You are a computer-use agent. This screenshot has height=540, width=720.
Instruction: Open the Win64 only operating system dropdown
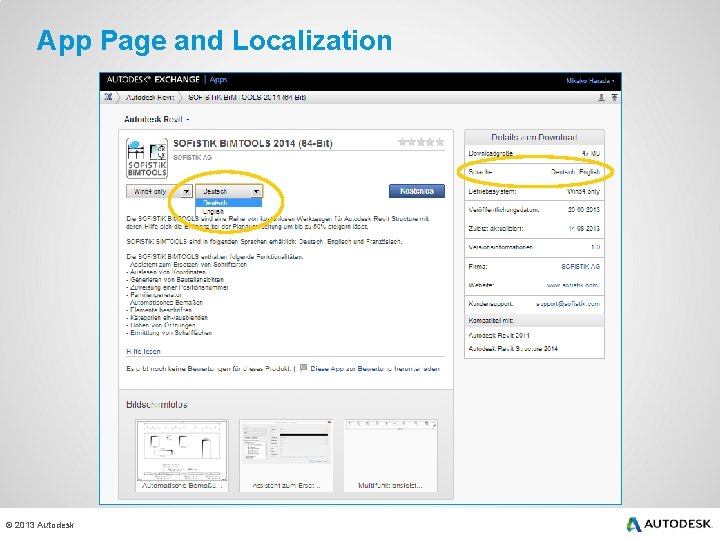point(159,191)
